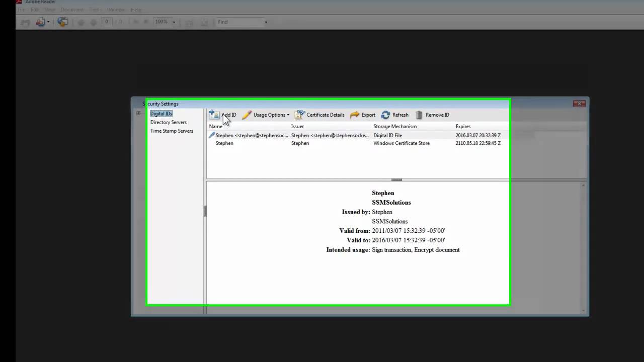Click the 'Digital ID File' storage cell
Image resolution: width=644 pixels, height=362 pixels.
(x=387, y=135)
